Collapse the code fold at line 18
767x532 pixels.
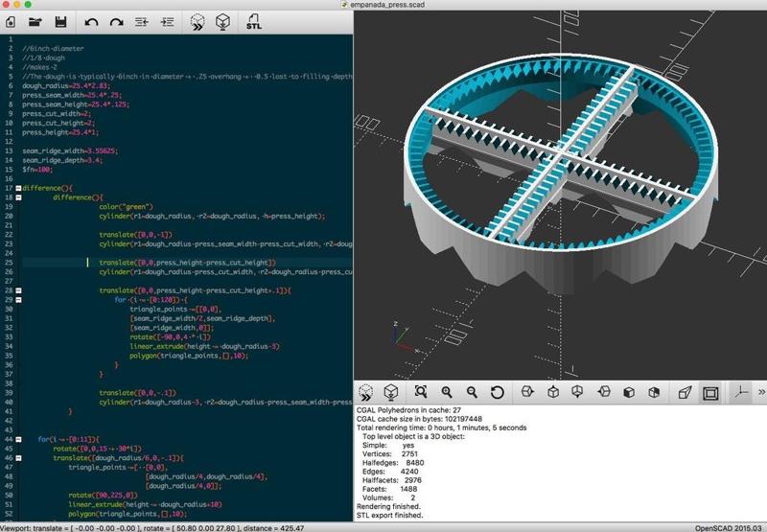(18, 197)
